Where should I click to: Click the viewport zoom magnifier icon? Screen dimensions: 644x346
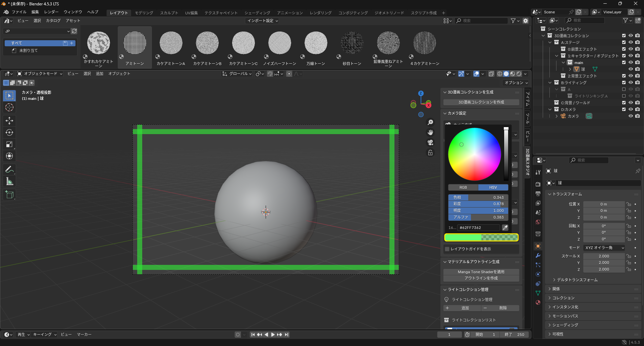coord(430,122)
